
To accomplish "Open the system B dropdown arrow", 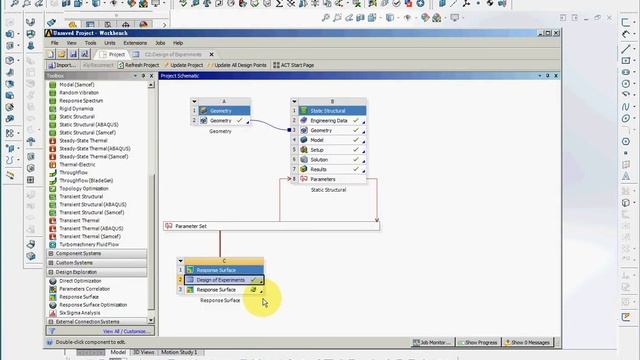I will pyautogui.click(x=294, y=101).
